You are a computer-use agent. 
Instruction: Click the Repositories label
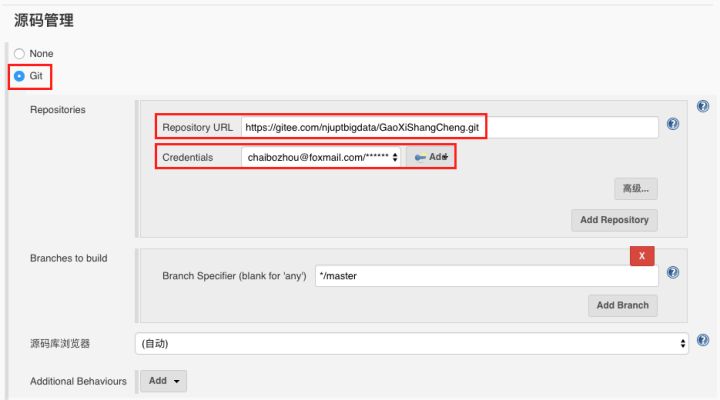58,110
